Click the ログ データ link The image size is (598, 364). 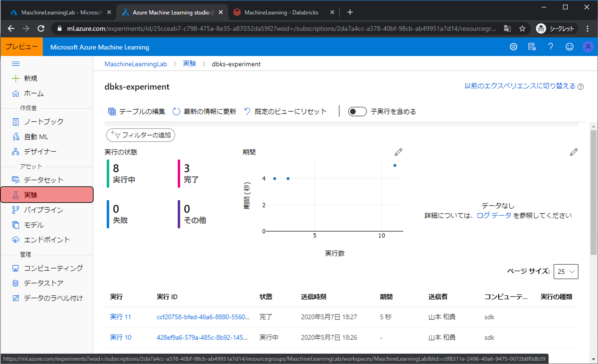tap(494, 215)
